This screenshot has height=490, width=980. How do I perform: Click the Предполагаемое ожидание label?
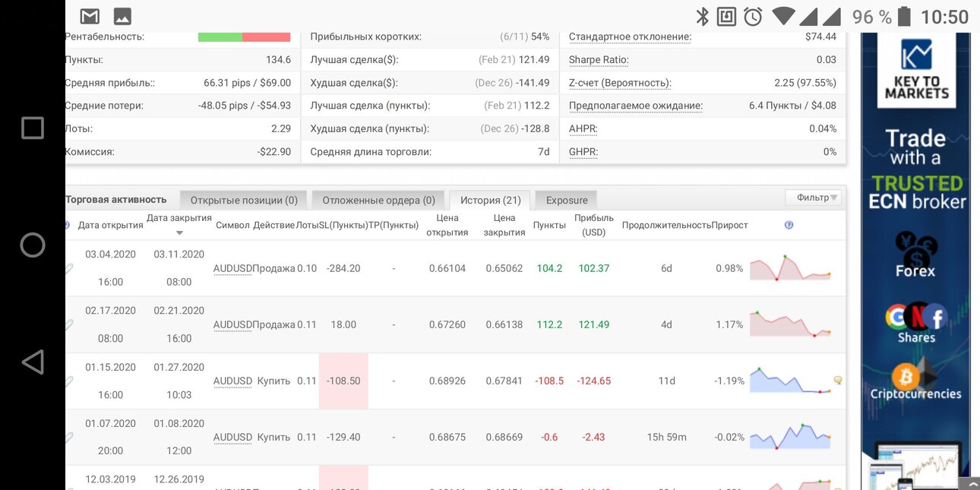point(635,106)
